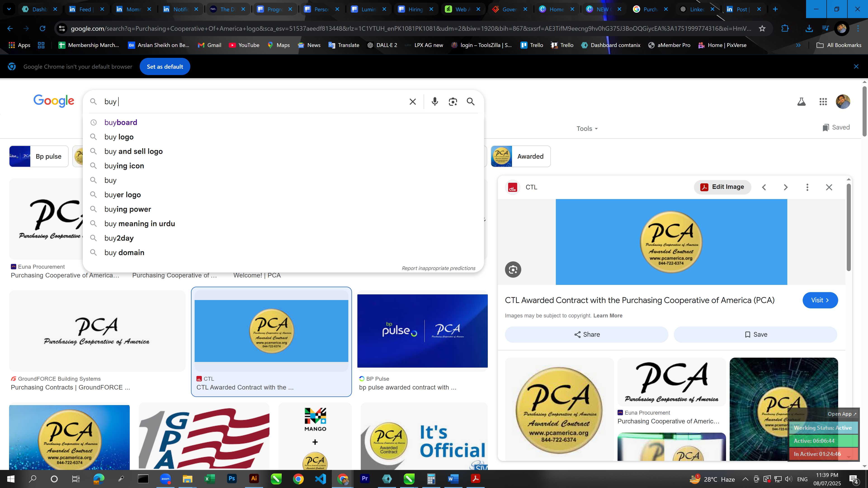Viewport: 868px width, 488px height.
Task: Open BP Pulse result thumbnail
Action: pyautogui.click(x=422, y=331)
